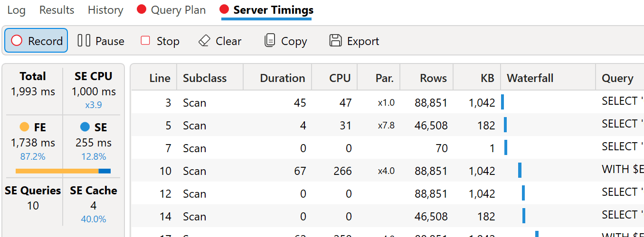The image size is (644, 237).
Task: Click the SE Queries count 10
Action: tap(33, 206)
